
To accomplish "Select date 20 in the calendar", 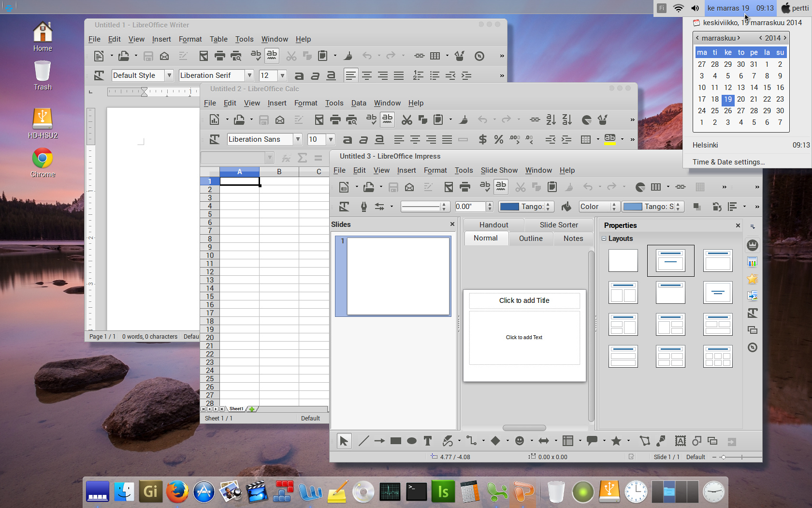I will (740, 99).
